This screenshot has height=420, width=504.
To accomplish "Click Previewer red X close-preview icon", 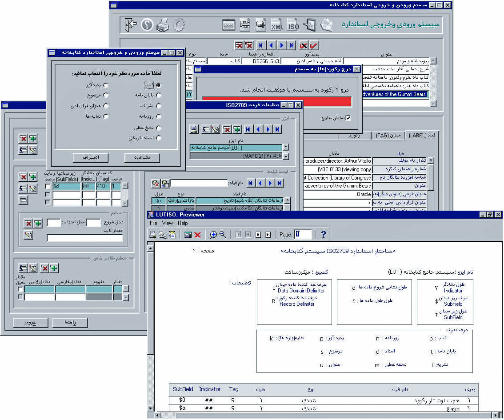I will click(x=198, y=235).
